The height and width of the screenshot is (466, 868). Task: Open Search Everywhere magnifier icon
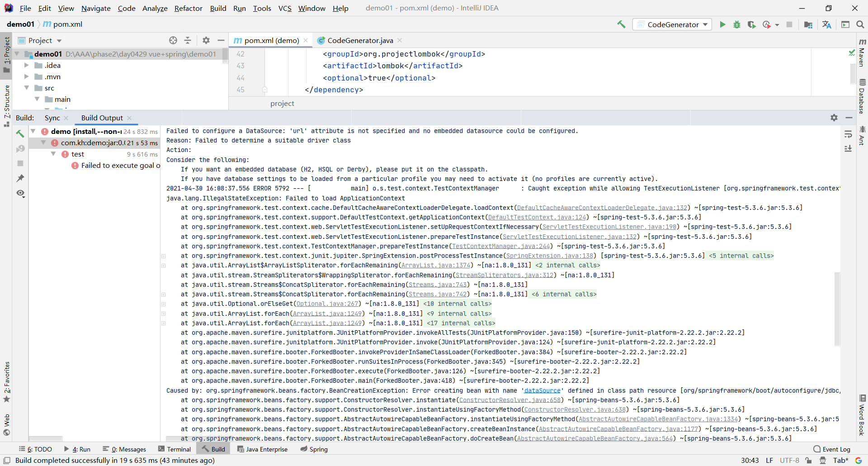pos(860,24)
